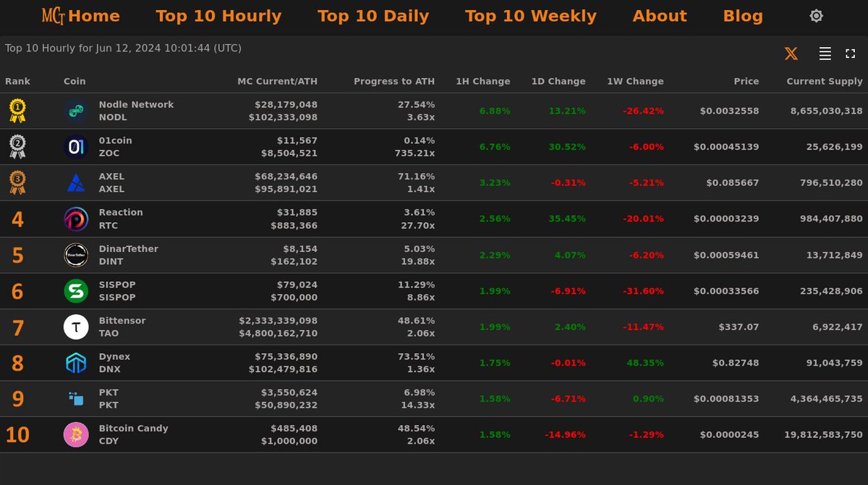Select the $0.82748 price cell
The height and width of the screenshot is (485, 868).
(x=736, y=363)
